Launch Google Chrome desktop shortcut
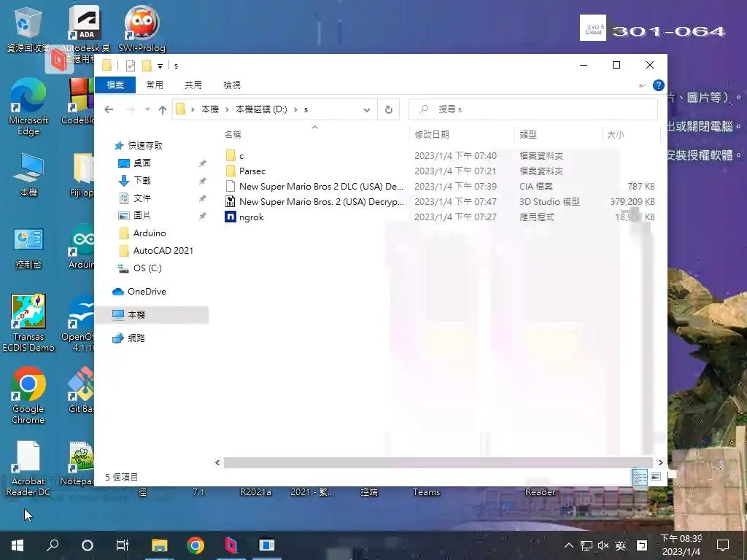The image size is (747, 560). point(28,395)
